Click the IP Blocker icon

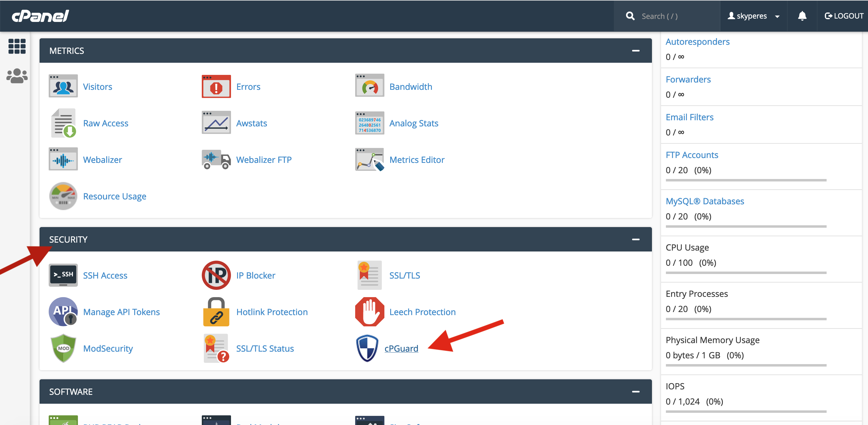[216, 275]
